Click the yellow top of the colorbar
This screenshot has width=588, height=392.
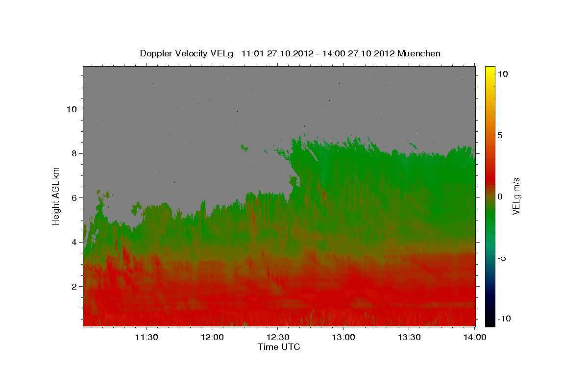pyautogui.click(x=490, y=70)
